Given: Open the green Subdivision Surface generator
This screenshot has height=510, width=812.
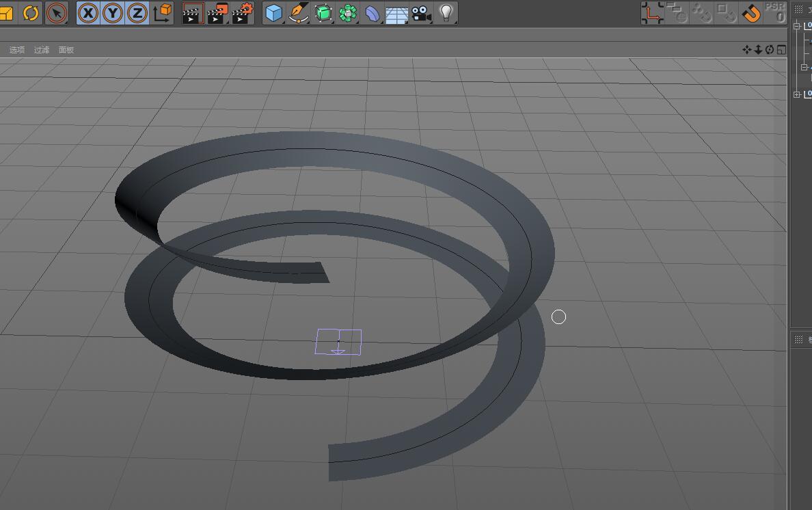Looking at the screenshot, I should 323,13.
